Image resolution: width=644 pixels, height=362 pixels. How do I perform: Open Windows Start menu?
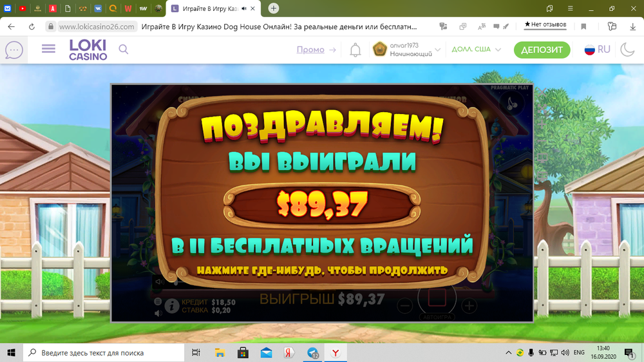click(11, 352)
